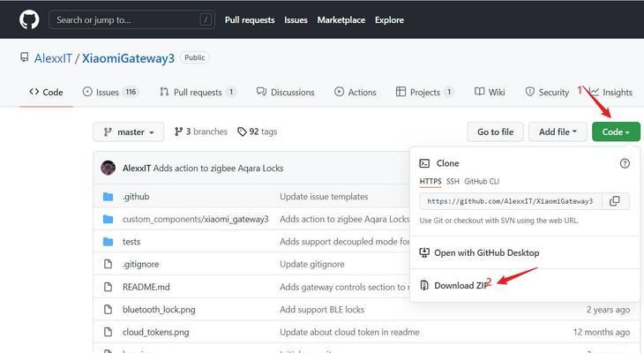Screen dimensions: 644x353
Task: Click the tests folder icon
Action: click(108, 242)
